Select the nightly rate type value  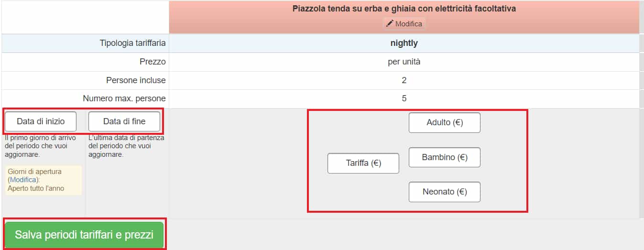tap(404, 43)
